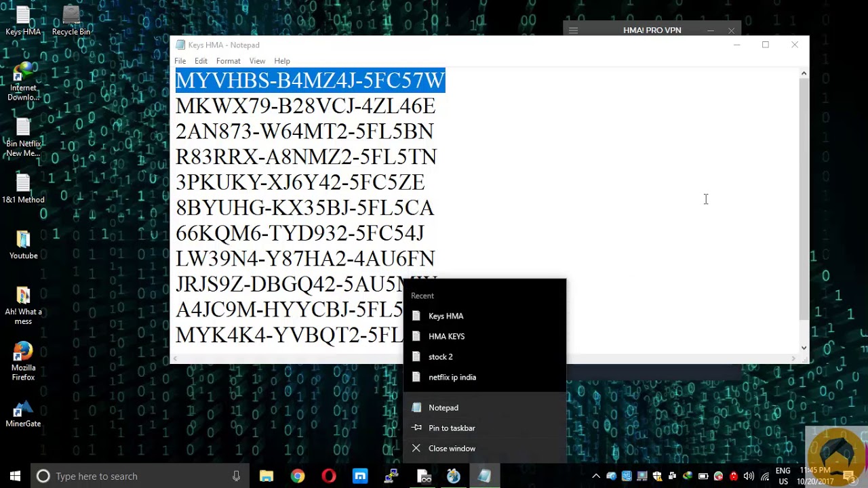868x488 pixels.
Task: Choose Close window in jump list
Action: [485, 448]
